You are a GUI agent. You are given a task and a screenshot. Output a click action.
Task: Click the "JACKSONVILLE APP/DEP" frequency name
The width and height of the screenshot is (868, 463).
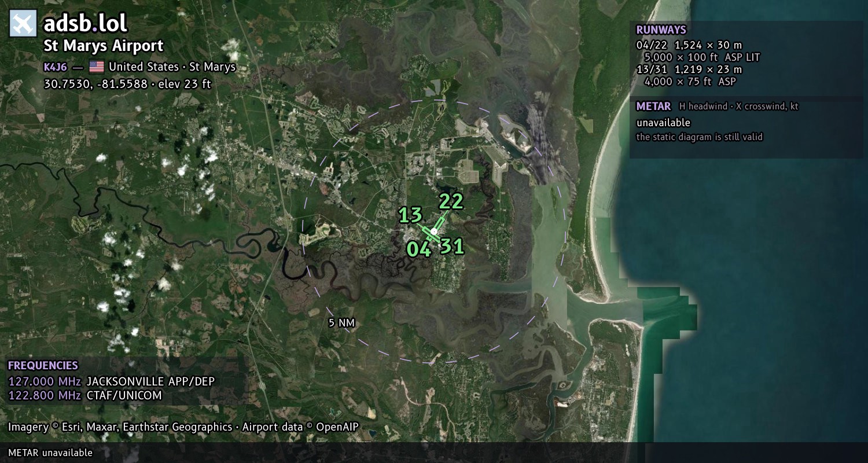pos(151,381)
